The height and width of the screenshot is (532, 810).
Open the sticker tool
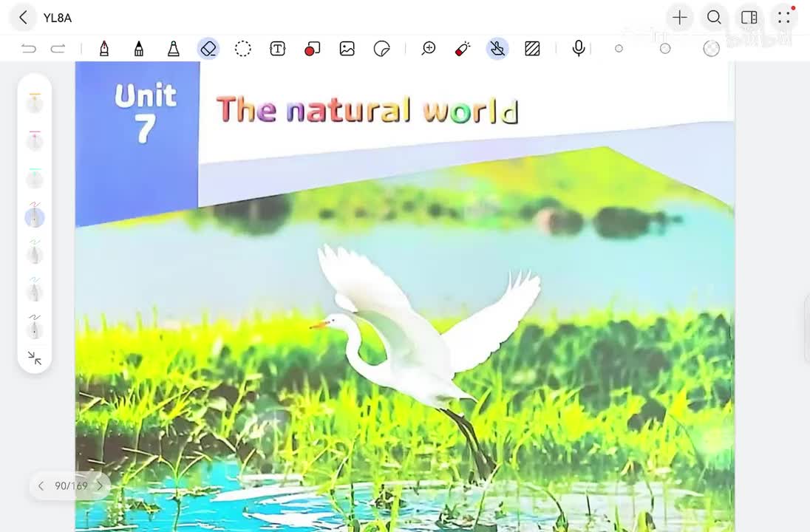[382, 49]
